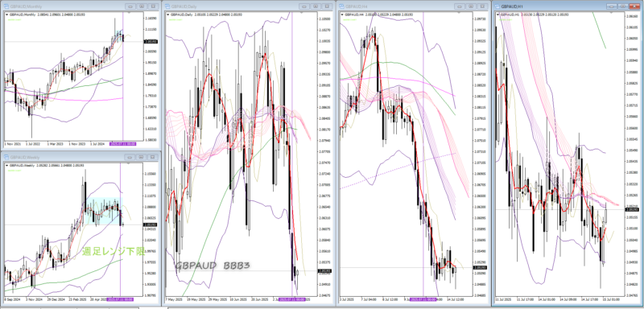Click the GBPAUD,Weekly chart window icon
Screen dimensions: 644x309
click(6, 157)
